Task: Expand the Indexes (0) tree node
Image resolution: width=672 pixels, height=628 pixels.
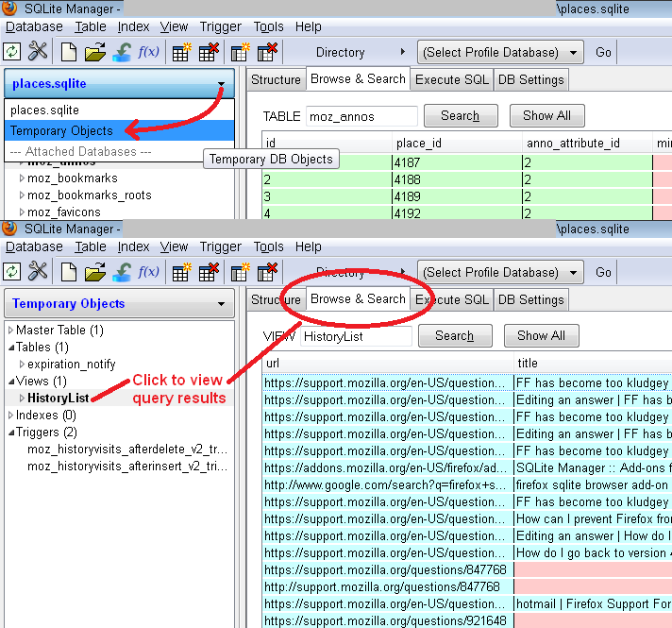Action: point(10,416)
